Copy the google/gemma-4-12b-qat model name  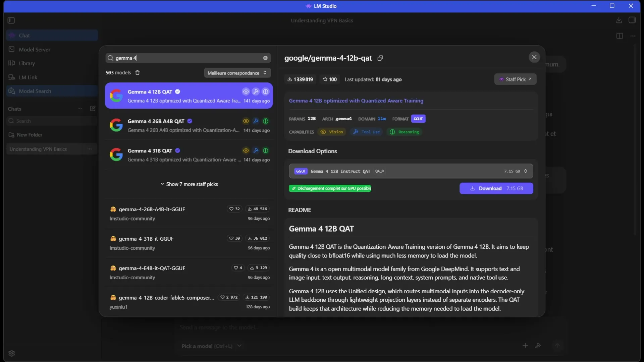[x=380, y=58]
